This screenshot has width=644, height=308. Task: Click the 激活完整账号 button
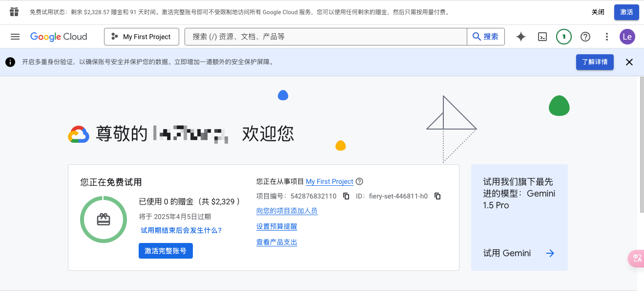(x=166, y=251)
